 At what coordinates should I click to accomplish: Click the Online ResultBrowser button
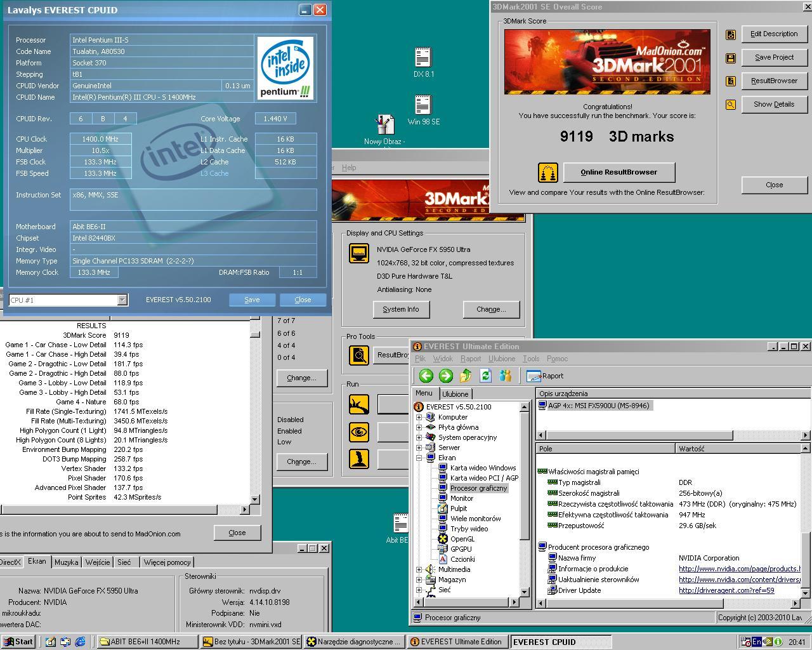pos(619,172)
